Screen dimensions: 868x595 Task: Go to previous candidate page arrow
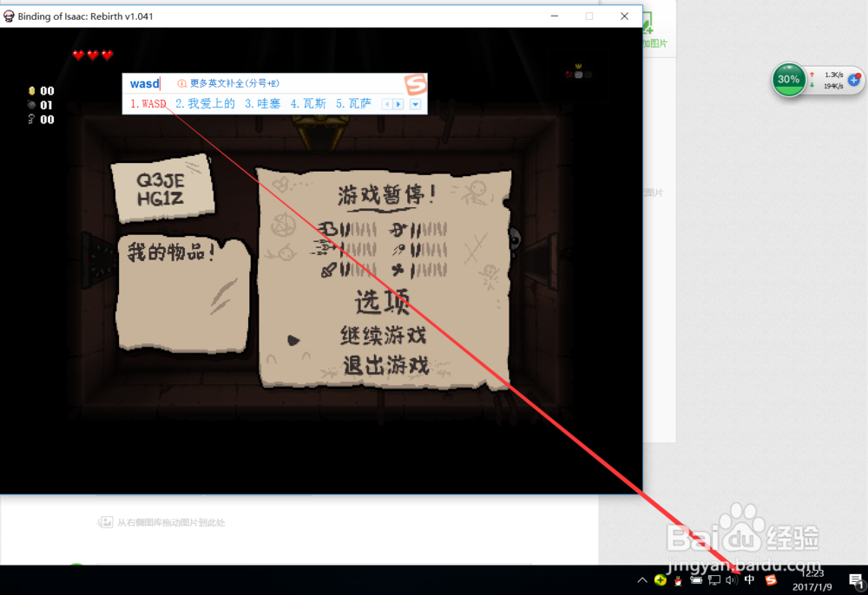tap(387, 104)
